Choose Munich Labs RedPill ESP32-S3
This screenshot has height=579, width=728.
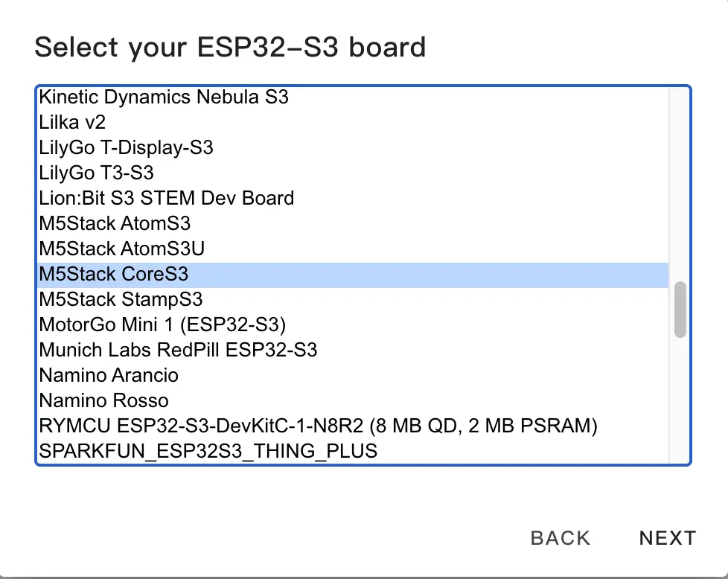coord(179,350)
